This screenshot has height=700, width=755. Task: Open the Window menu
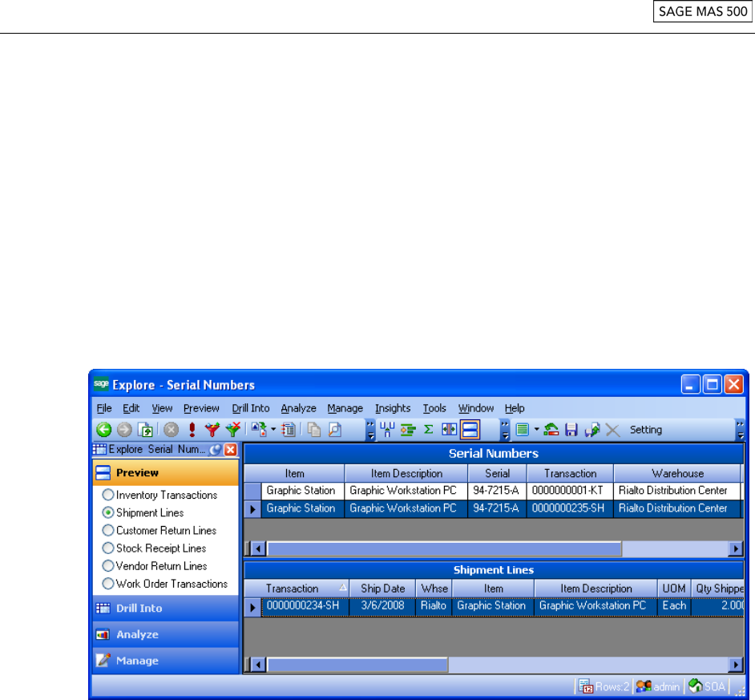coord(476,408)
